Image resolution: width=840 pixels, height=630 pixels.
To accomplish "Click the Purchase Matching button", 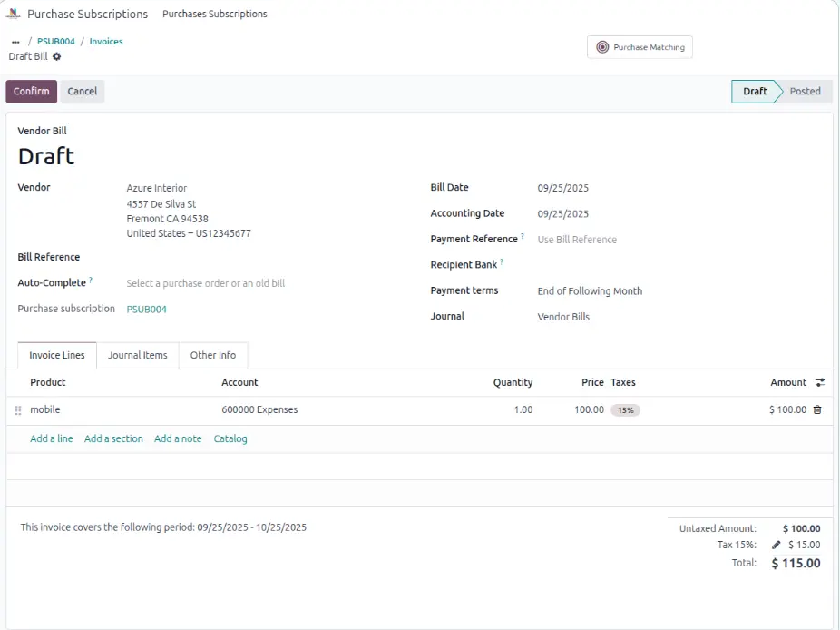I will click(x=640, y=47).
